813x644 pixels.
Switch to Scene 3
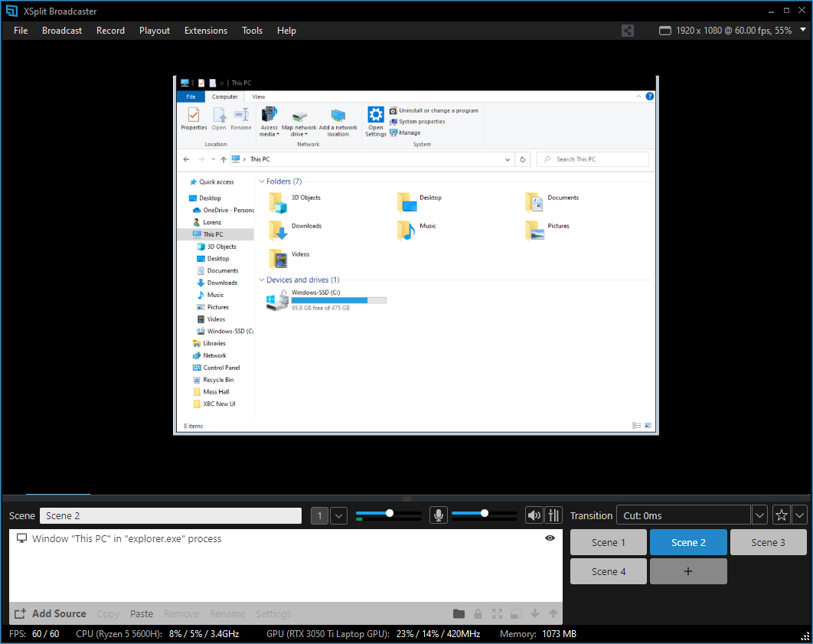point(768,542)
